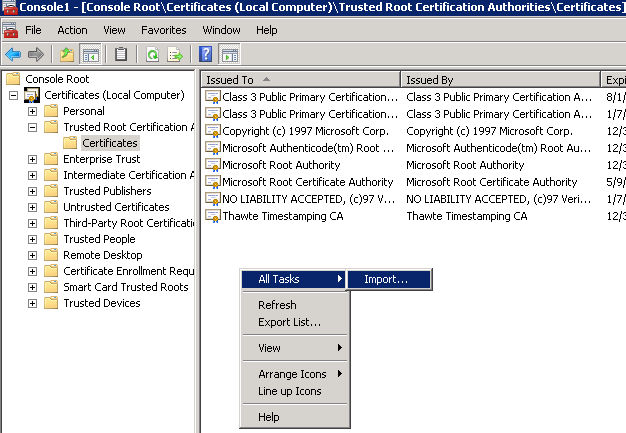
Task: Expand Third-Party Root Certification node
Action: [32, 223]
